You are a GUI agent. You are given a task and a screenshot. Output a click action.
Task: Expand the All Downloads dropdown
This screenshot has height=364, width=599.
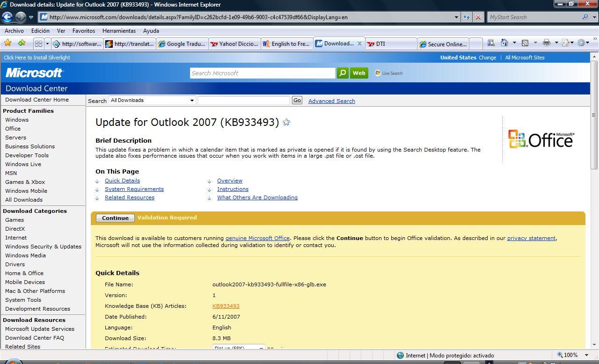(191, 100)
